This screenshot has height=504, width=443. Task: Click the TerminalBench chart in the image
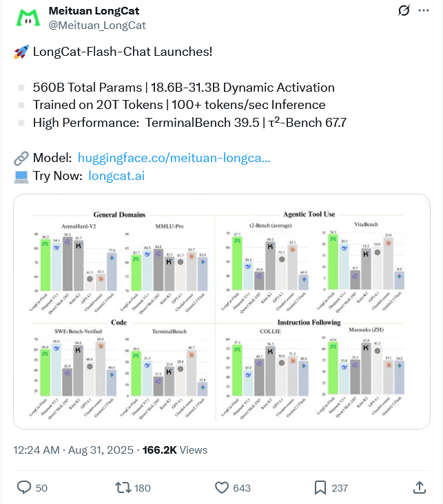tap(165, 373)
